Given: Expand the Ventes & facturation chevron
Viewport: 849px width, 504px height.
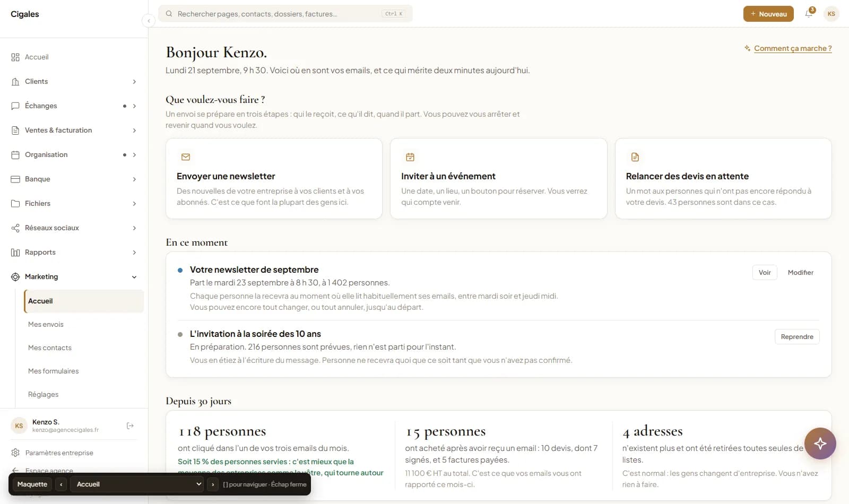Looking at the screenshot, I should [x=134, y=131].
